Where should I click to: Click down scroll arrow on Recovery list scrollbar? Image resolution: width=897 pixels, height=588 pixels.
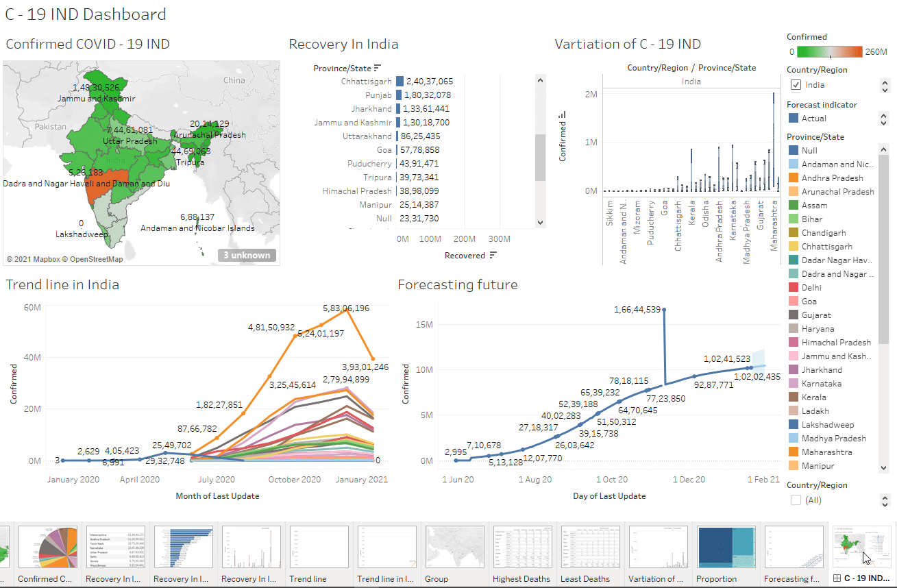[x=539, y=223]
